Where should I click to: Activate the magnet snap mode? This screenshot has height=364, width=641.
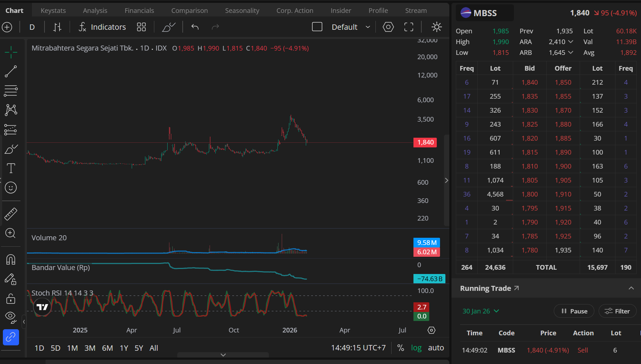pyautogui.click(x=11, y=259)
